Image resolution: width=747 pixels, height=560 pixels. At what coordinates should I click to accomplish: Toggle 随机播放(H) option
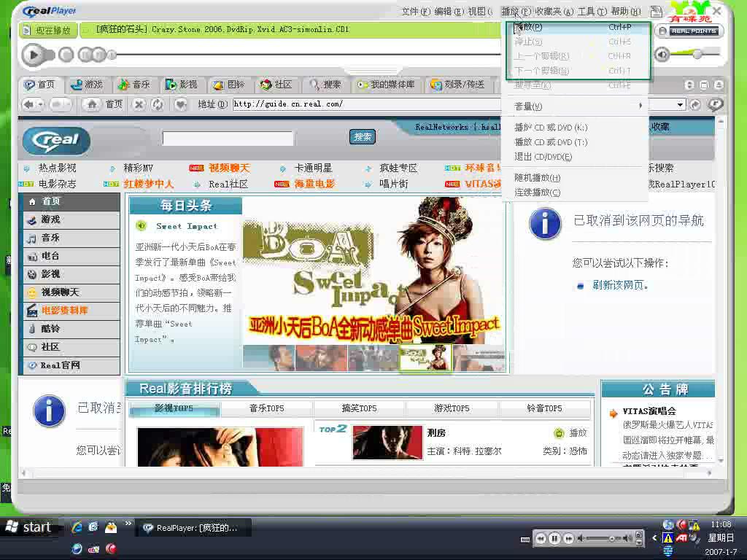[575, 178]
